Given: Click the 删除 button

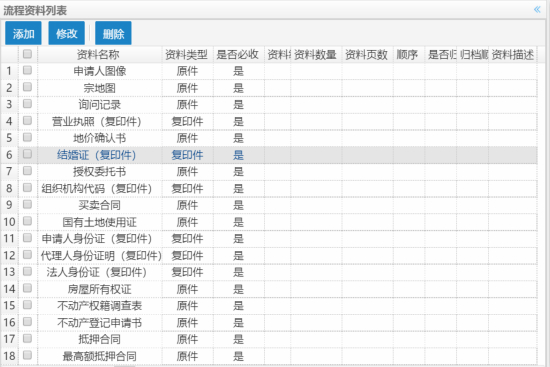Looking at the screenshot, I should (113, 33).
